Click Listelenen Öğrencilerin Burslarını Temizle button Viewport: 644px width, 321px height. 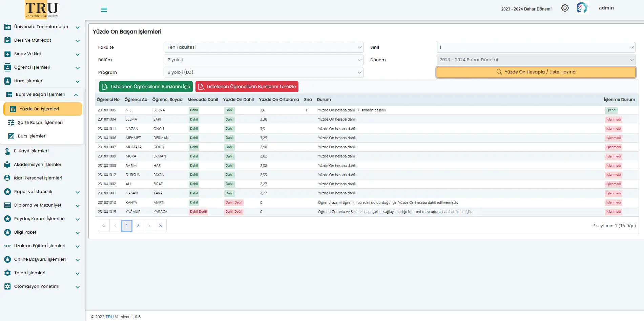point(247,87)
